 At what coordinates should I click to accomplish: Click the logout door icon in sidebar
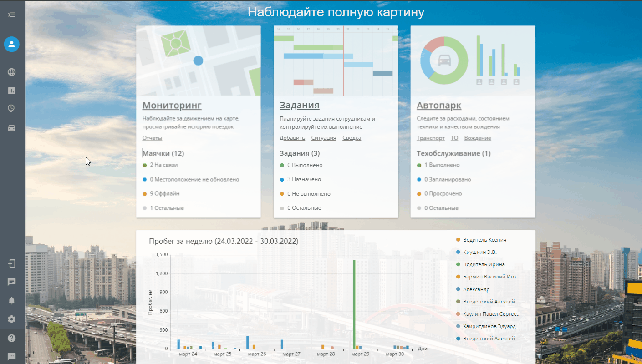point(12,263)
